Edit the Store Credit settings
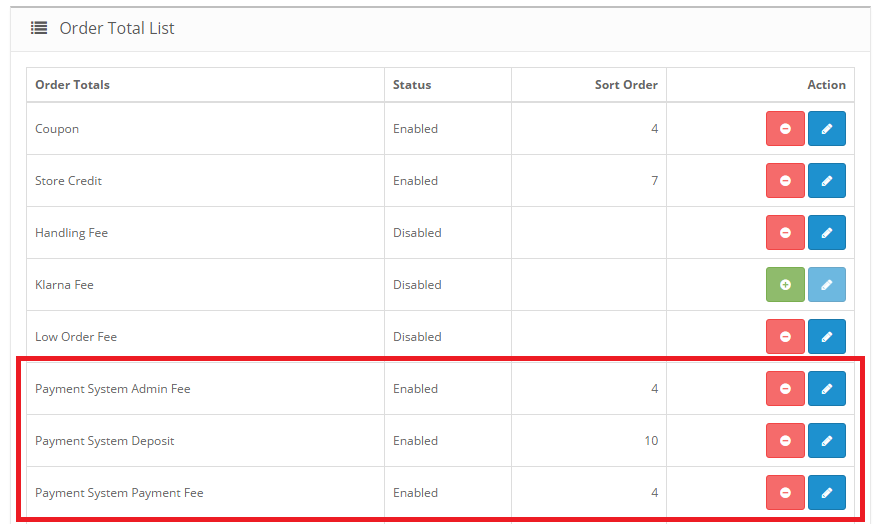The image size is (874, 524). point(826,181)
